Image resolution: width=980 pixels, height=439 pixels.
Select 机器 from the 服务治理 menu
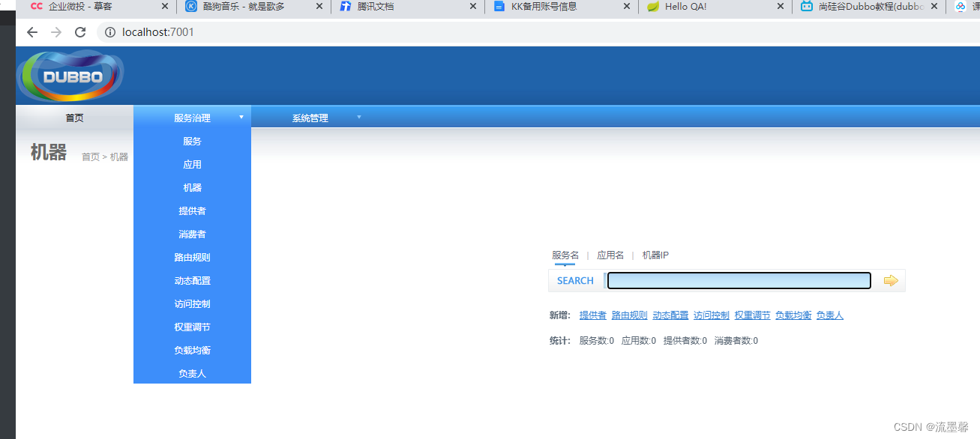click(x=192, y=187)
